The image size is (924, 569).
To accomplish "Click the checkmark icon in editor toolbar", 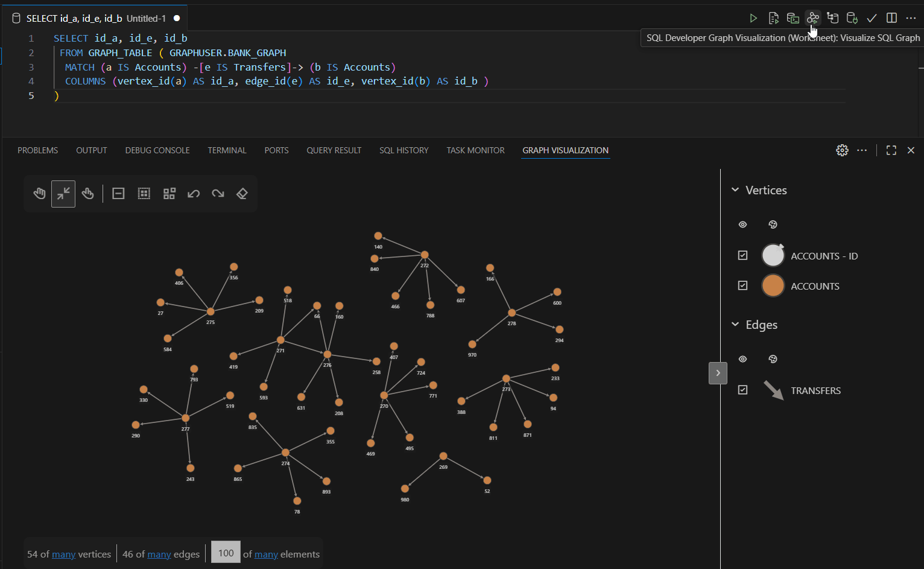I will (x=872, y=18).
